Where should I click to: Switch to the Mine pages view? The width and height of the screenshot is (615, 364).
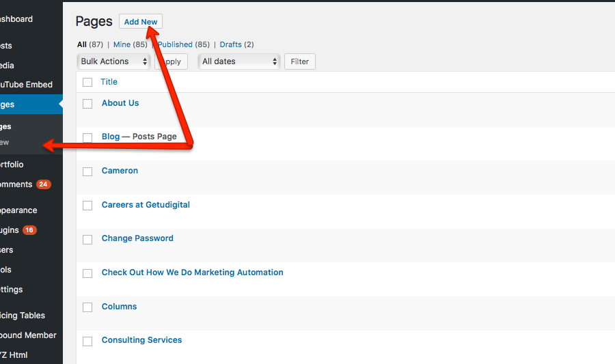122,44
